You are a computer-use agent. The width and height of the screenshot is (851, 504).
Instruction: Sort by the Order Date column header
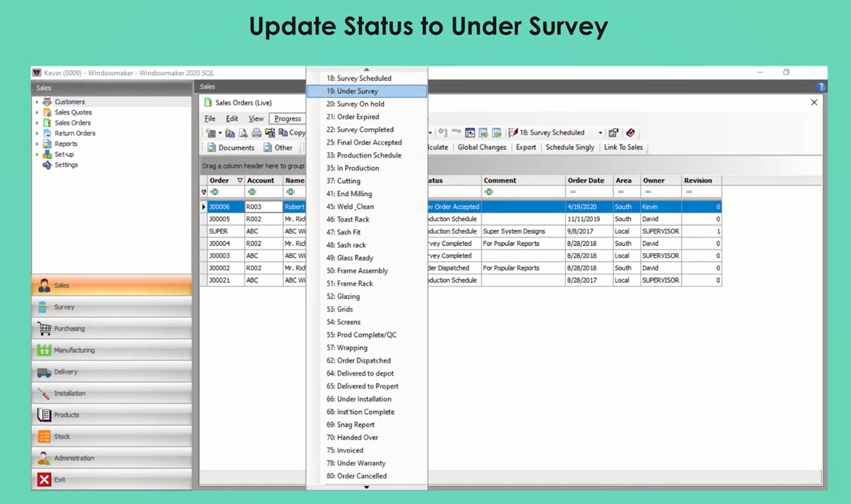point(585,181)
